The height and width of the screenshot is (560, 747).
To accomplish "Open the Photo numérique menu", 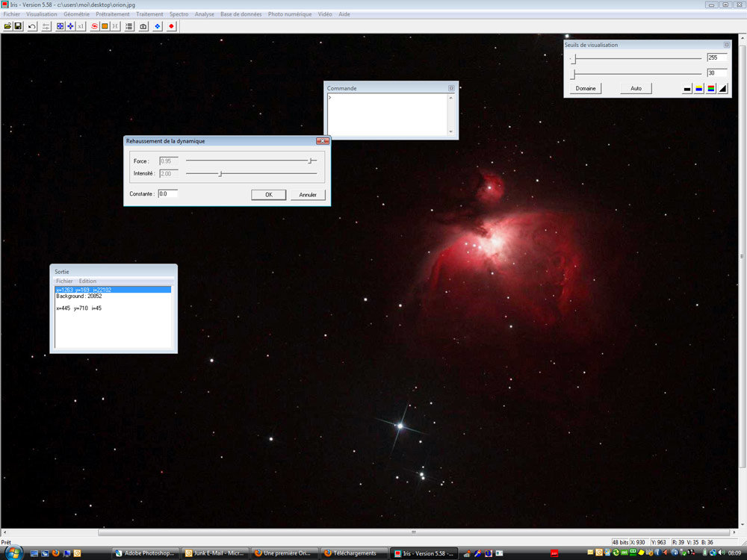I will tap(290, 14).
